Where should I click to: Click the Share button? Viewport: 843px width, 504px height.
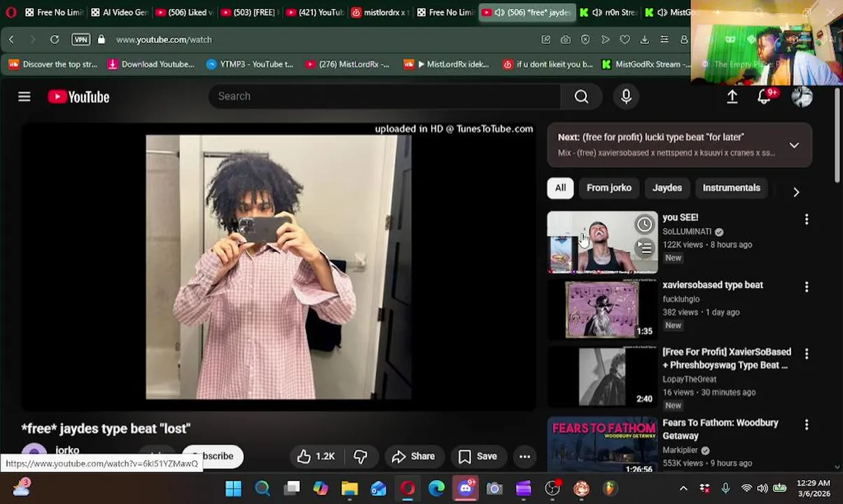point(413,456)
